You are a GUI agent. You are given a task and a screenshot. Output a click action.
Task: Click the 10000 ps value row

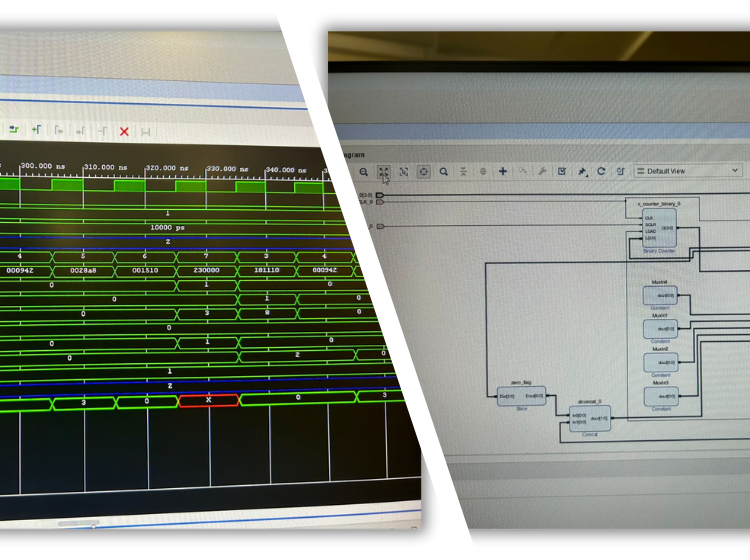tap(167, 228)
